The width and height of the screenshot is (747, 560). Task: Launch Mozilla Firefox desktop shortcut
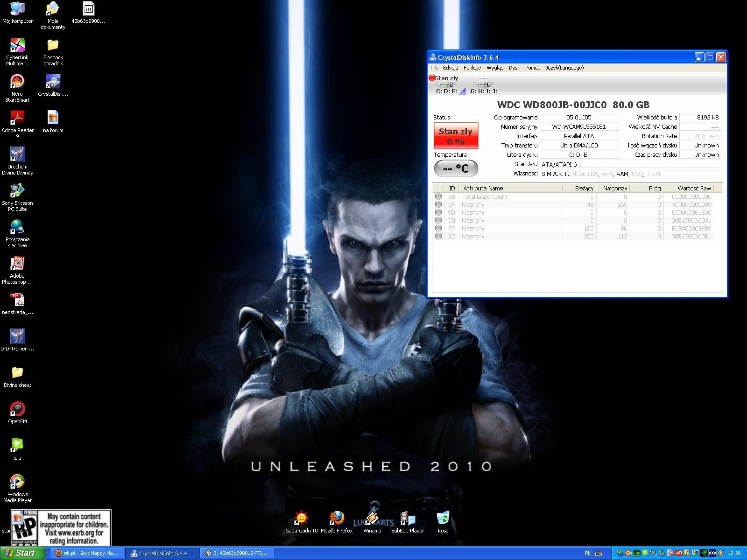(337, 522)
